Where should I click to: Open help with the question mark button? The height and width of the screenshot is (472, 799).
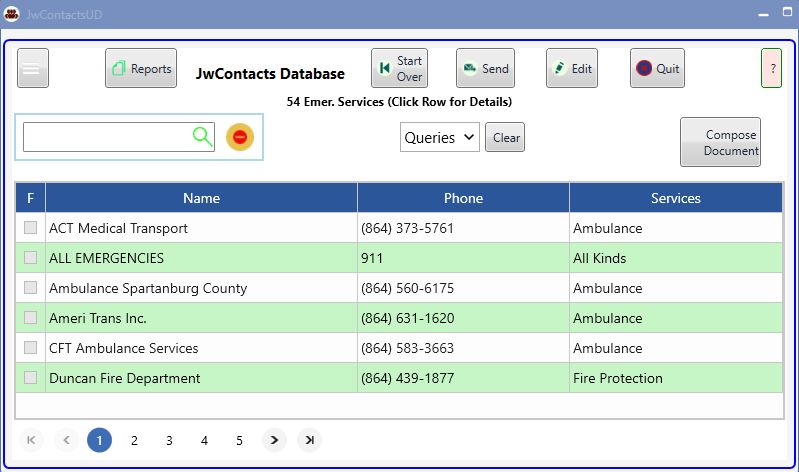(771, 68)
